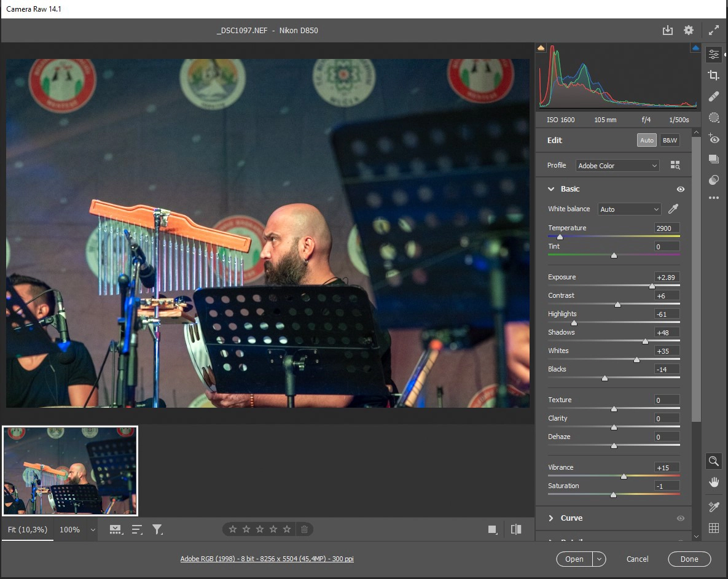Toggle Basic panel visibility eye icon
The width and height of the screenshot is (728, 579).
point(680,189)
